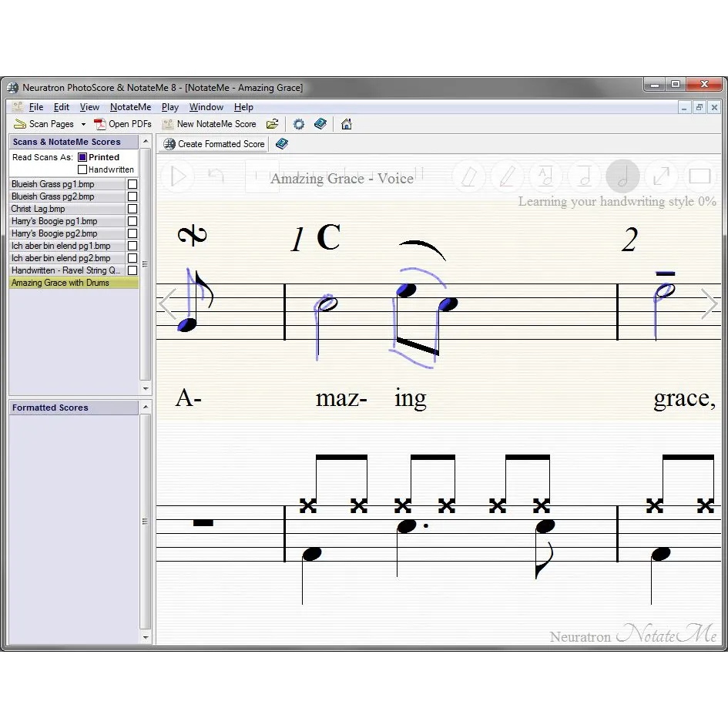Screen dimensions: 728x728
Task: Select the NotateMe pencil tool
Action: pyautogui.click(x=507, y=176)
